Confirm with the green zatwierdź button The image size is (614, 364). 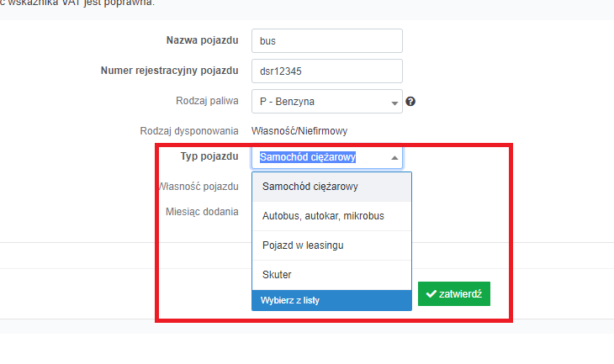point(454,293)
